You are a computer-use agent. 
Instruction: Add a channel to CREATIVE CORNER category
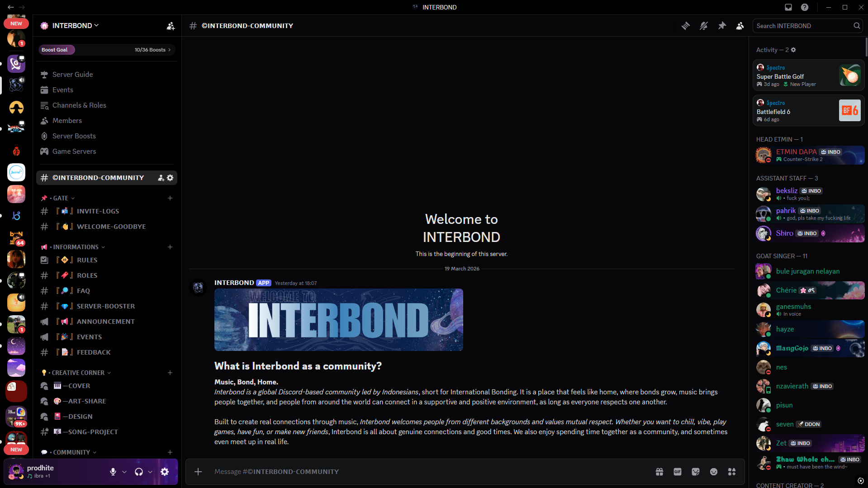tap(170, 373)
